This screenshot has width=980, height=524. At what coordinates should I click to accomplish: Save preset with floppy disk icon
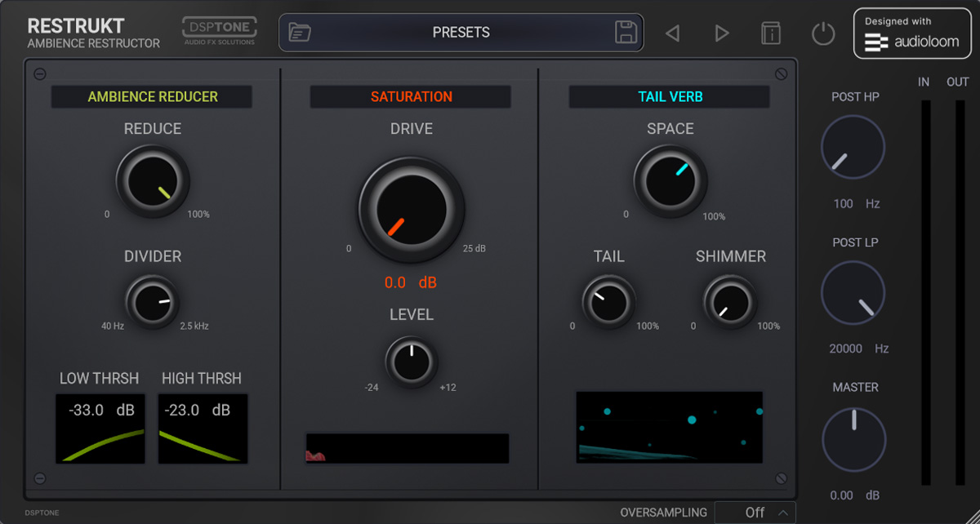(x=626, y=33)
